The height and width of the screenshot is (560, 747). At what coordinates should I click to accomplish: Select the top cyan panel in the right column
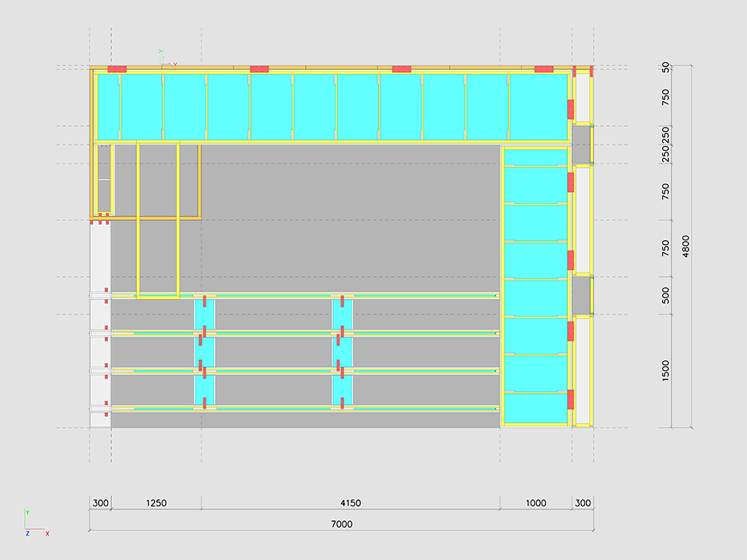click(x=535, y=157)
